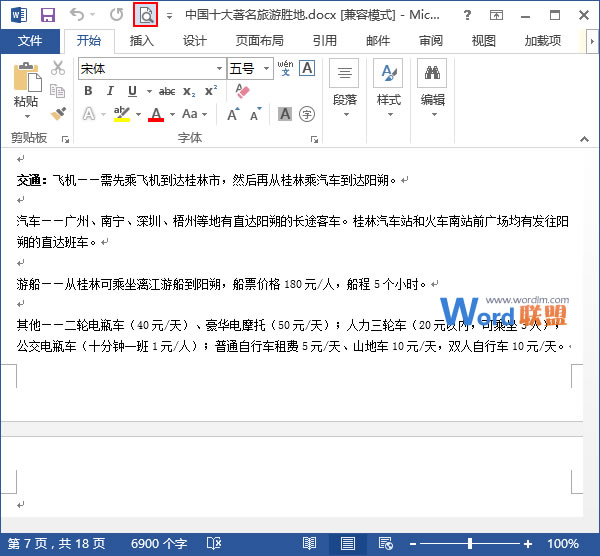Click the 100% zoom level
Viewport: 600px width, 556px height.
563,544
